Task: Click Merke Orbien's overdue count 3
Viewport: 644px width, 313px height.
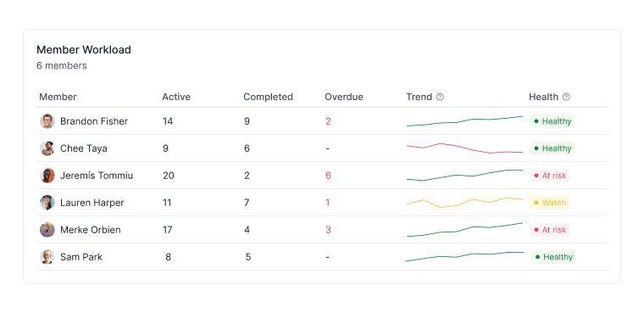Action: [328, 230]
